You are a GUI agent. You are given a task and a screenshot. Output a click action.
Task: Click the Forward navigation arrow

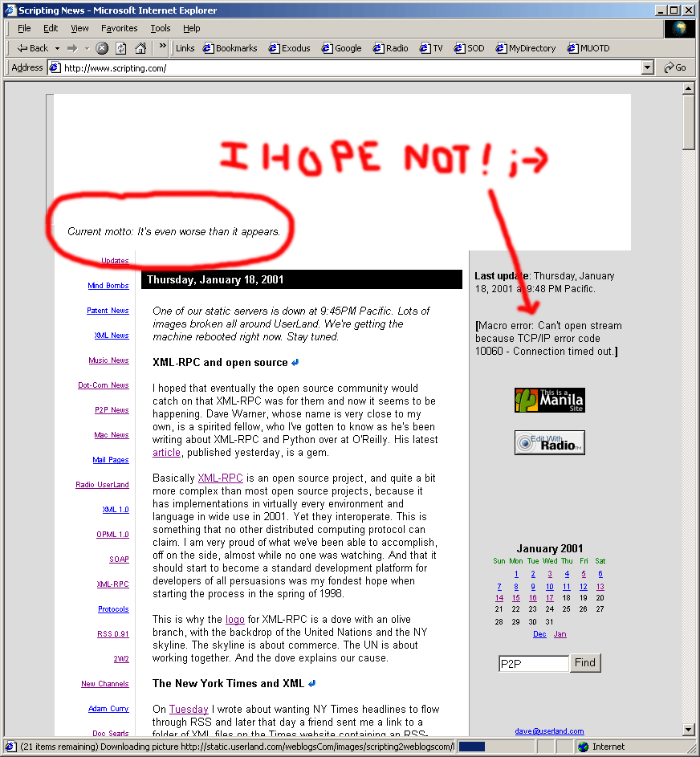pyautogui.click(x=72, y=48)
